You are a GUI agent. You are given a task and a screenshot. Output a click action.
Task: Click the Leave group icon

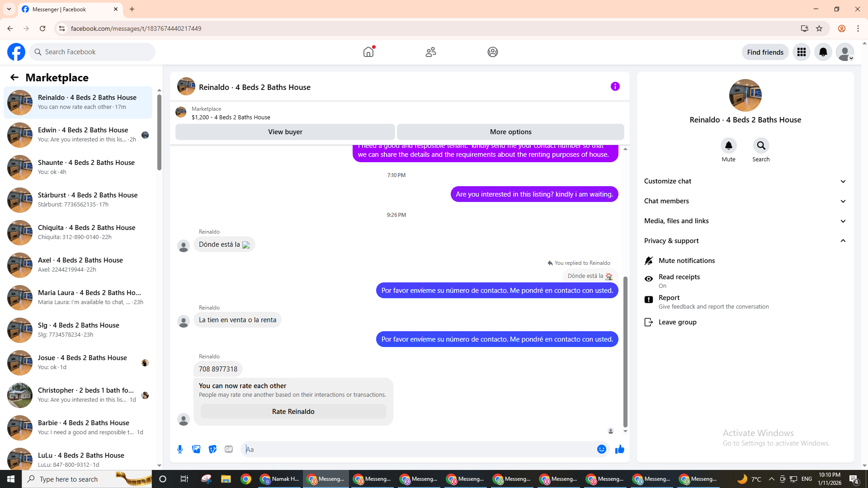649,322
